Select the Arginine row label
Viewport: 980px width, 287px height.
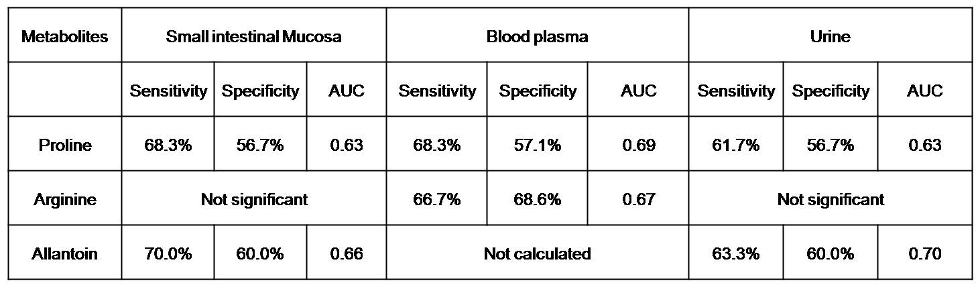(64, 200)
